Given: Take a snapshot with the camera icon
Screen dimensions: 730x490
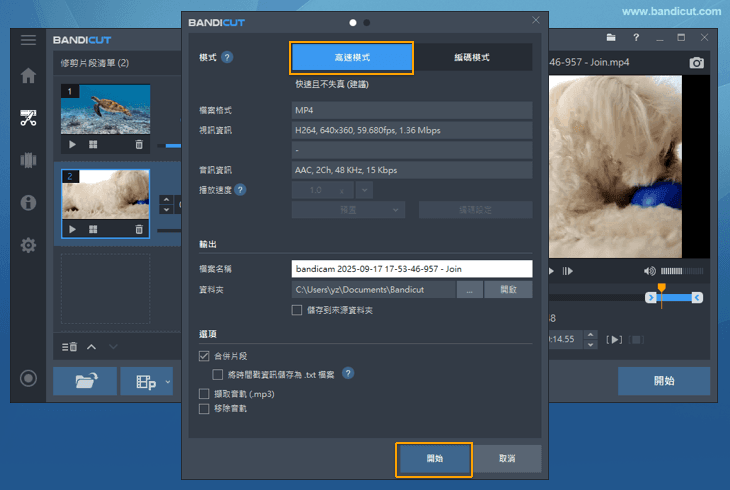Looking at the screenshot, I should pyautogui.click(x=696, y=62).
